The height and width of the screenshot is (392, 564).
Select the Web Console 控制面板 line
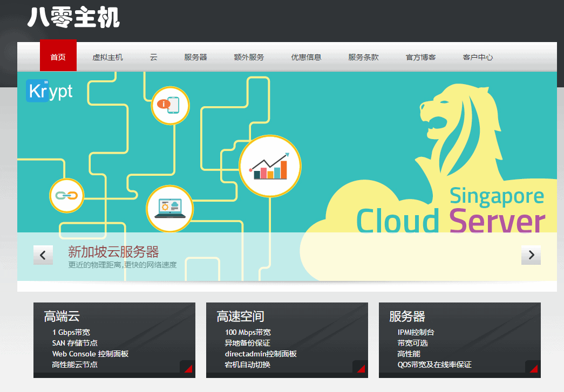[90, 354]
